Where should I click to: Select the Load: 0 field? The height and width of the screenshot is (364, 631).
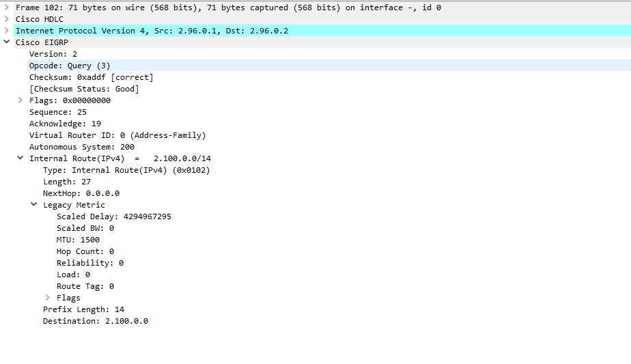(73, 275)
